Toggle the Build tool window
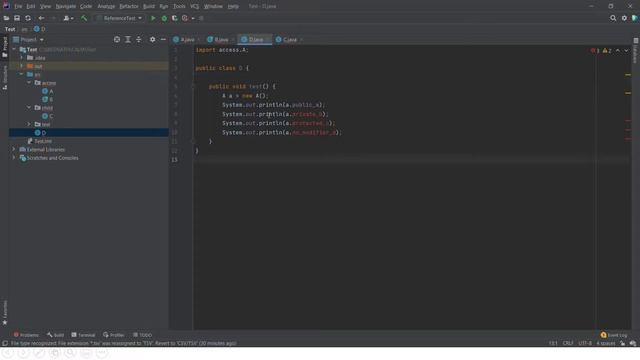Image resolution: width=640 pixels, height=360 pixels. [x=56, y=335]
